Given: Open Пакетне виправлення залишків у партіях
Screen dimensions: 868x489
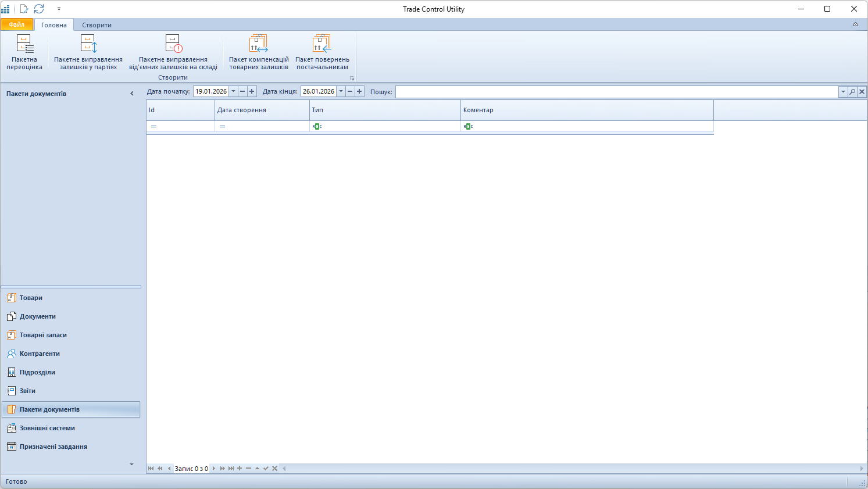Looking at the screenshot, I should click(x=88, y=45).
